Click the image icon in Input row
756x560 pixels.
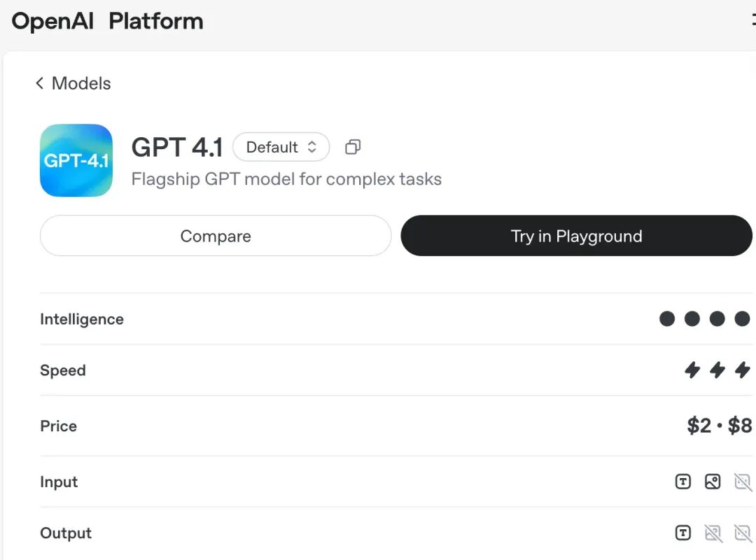713,482
